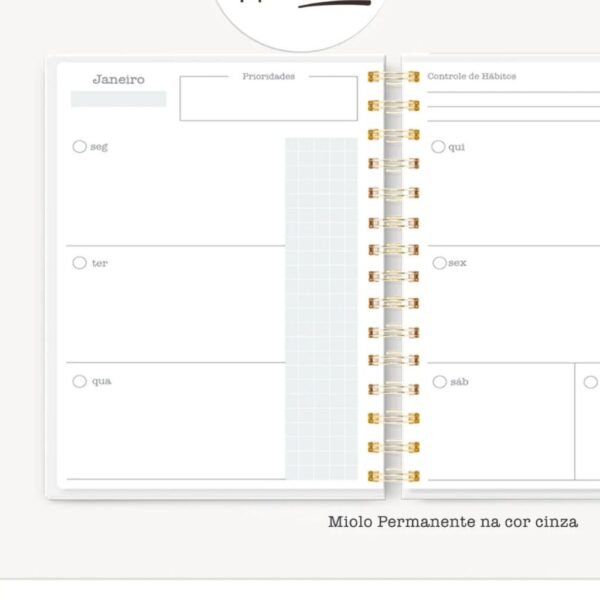Click the "seg" day label

[x=99, y=148]
